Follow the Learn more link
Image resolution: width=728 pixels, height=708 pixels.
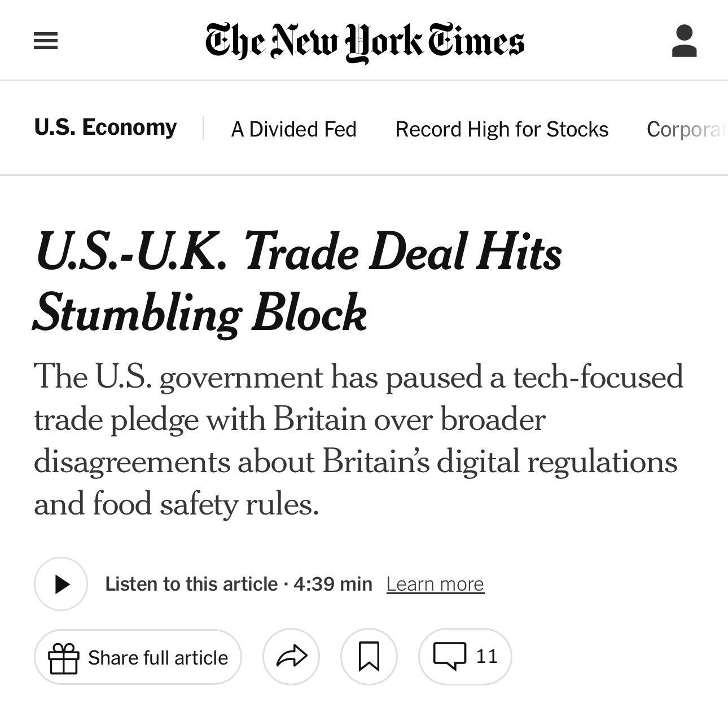435,584
